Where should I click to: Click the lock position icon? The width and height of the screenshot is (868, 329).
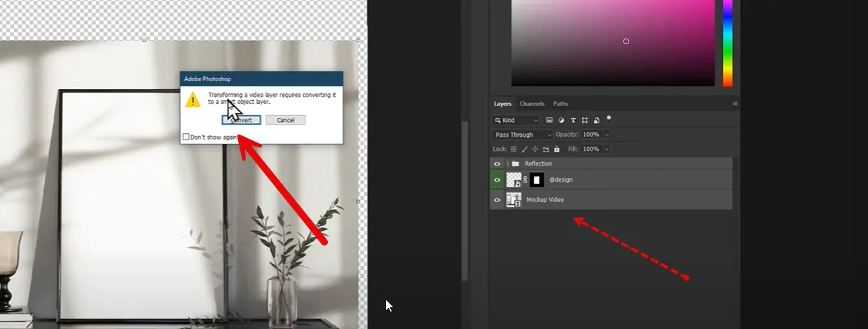[535, 149]
